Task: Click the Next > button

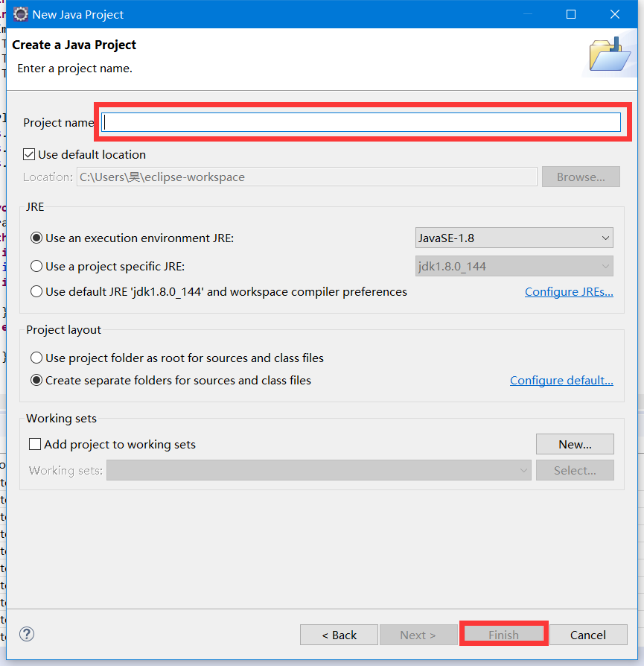Action: pos(418,635)
